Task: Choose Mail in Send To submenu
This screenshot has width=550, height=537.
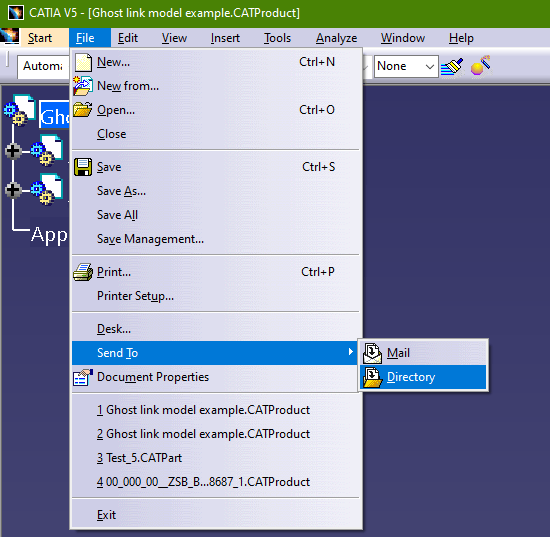Action: coord(423,353)
